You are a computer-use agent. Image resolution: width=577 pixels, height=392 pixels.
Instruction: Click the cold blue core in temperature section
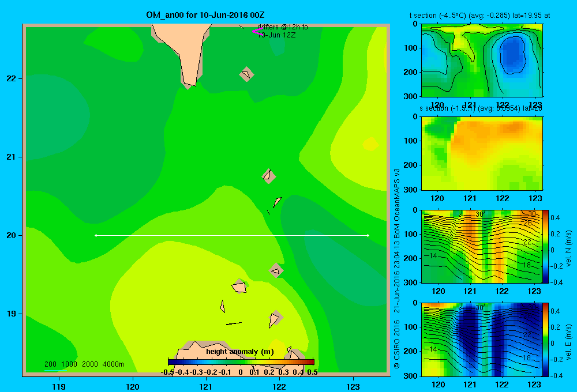point(512,54)
